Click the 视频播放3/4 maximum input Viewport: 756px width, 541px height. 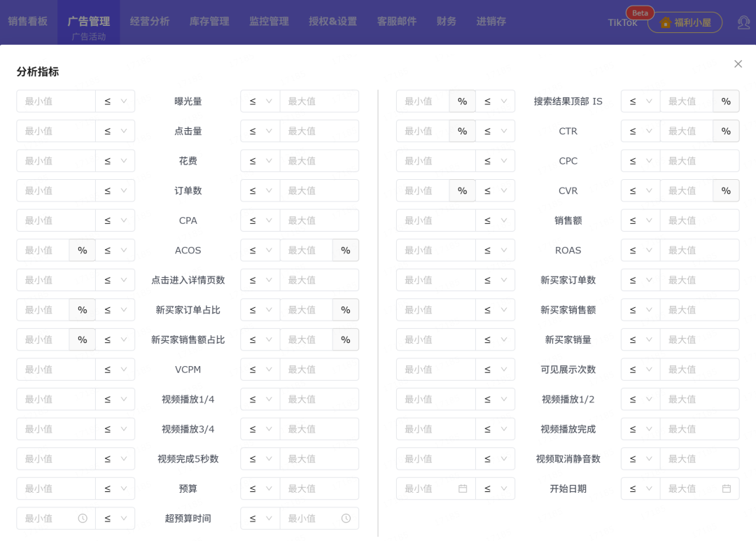click(319, 429)
